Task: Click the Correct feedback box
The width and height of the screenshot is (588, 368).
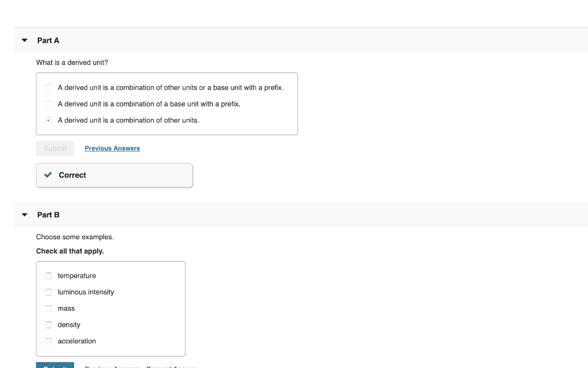Action: [x=114, y=175]
